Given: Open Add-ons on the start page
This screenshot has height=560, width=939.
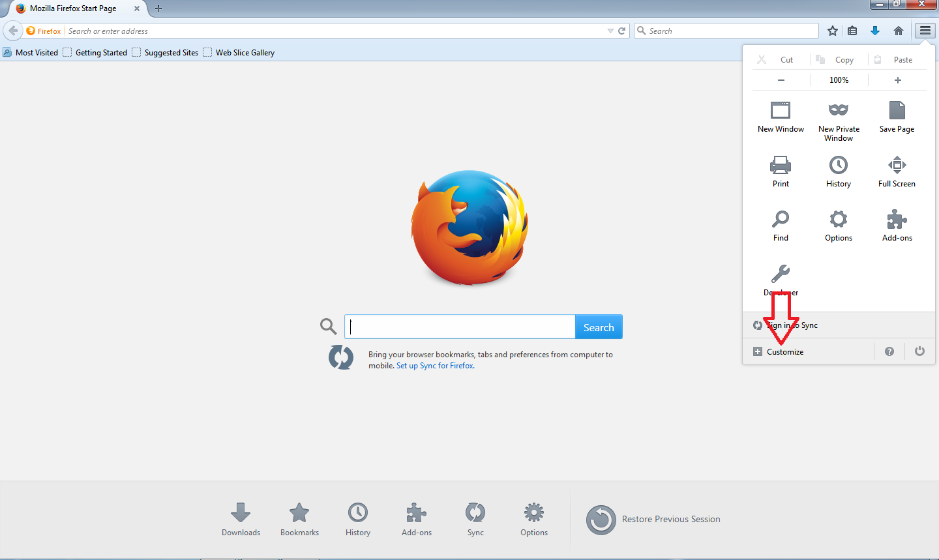Looking at the screenshot, I should (417, 520).
